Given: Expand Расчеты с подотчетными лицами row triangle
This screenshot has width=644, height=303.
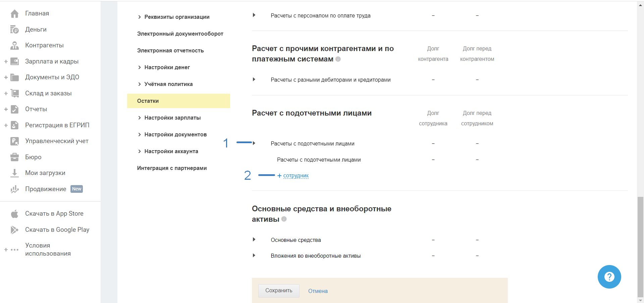Looking at the screenshot, I should [254, 143].
